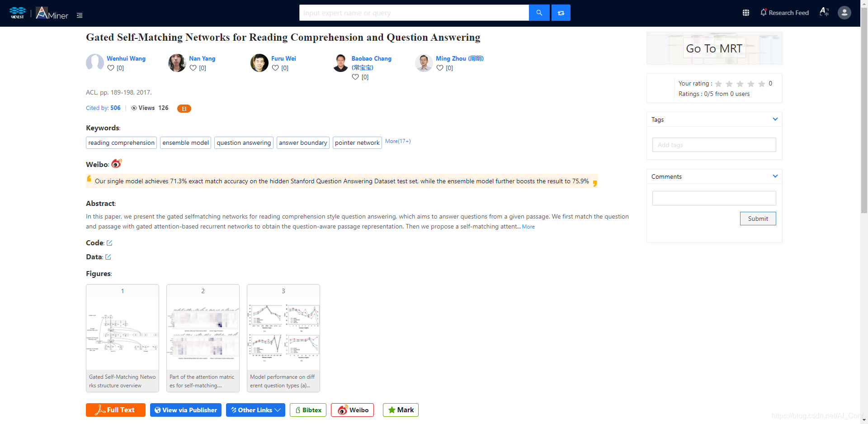Edit the Data link icon
Image resolution: width=868 pixels, height=424 pixels.
108,257
